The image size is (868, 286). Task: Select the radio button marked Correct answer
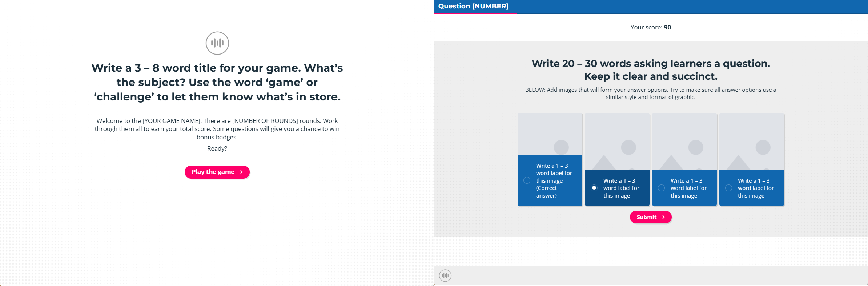[527, 180]
